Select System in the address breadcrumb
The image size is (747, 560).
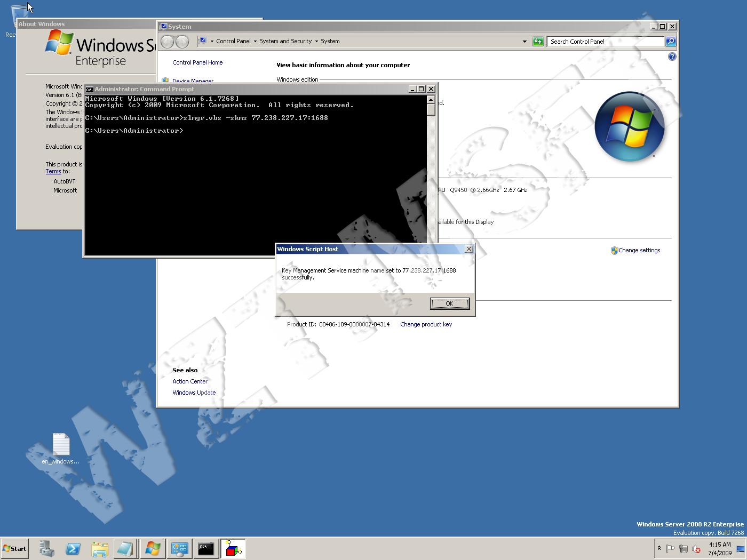tap(330, 41)
